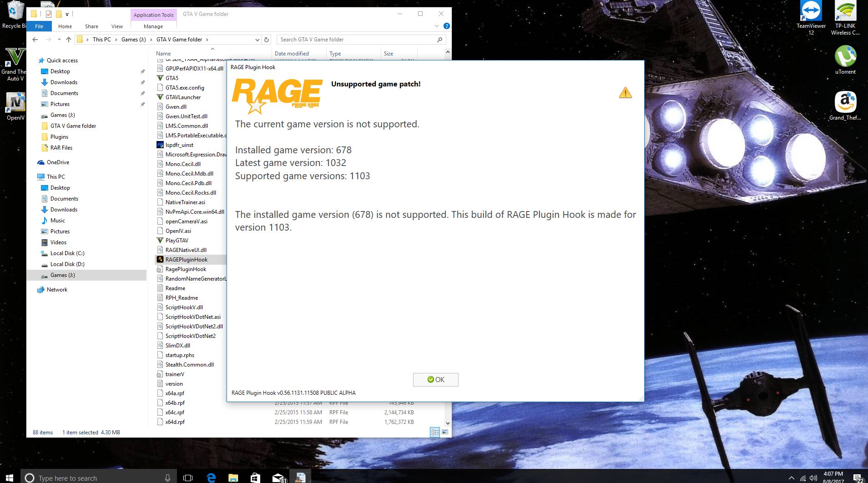Click OK in the RAGE Plugin Hook dialog
The height and width of the screenshot is (483, 868).
436,380
